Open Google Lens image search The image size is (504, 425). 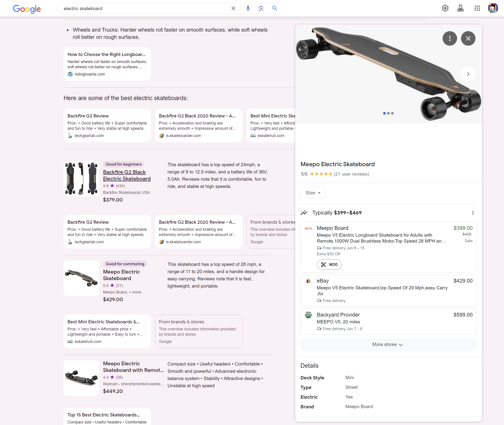coord(261,8)
